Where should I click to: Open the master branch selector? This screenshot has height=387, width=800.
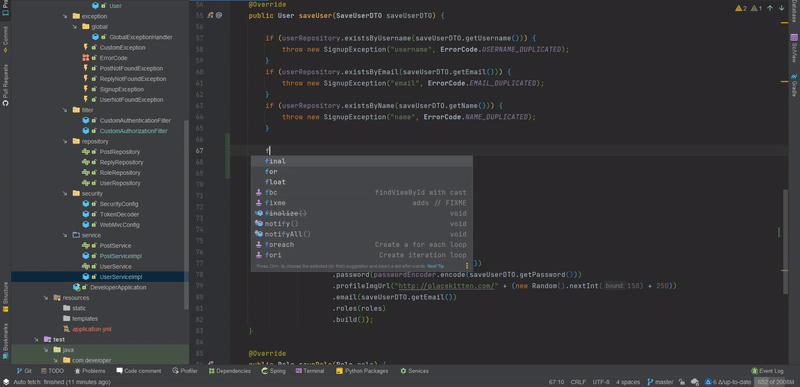coord(660,382)
